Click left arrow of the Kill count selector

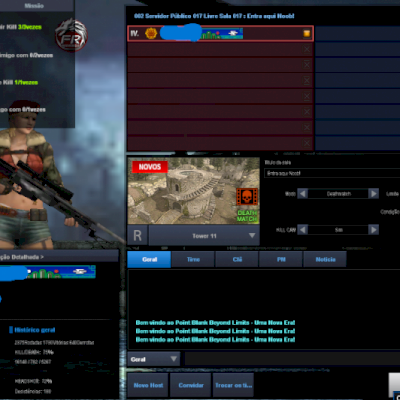coord(303,230)
